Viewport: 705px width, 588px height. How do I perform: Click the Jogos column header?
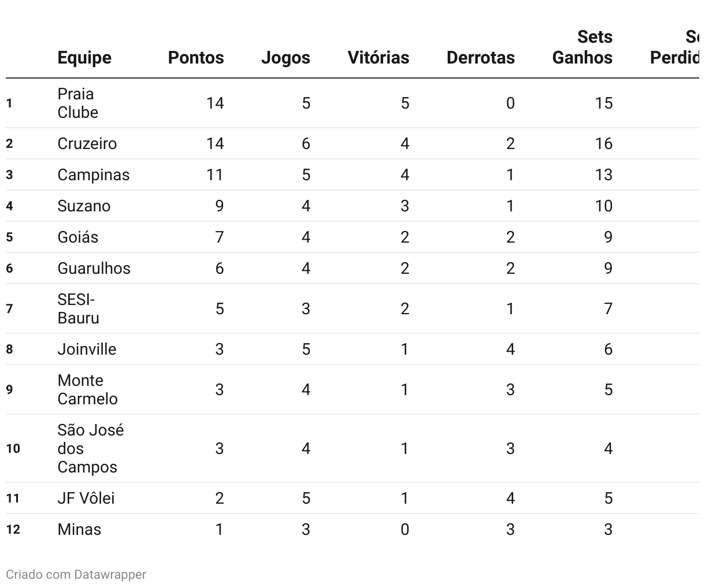285,58
